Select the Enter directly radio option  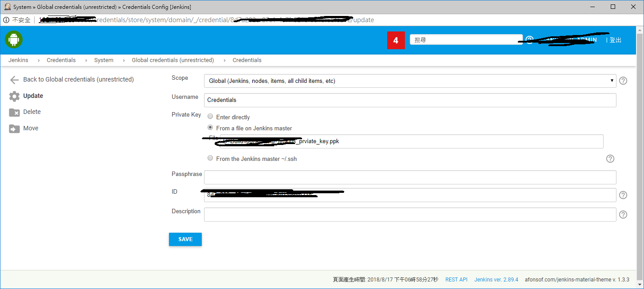click(x=210, y=117)
